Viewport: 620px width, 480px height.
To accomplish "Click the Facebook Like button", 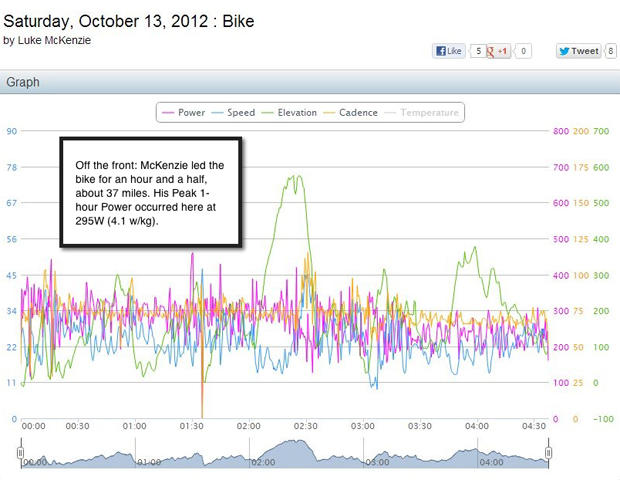I will [448, 51].
